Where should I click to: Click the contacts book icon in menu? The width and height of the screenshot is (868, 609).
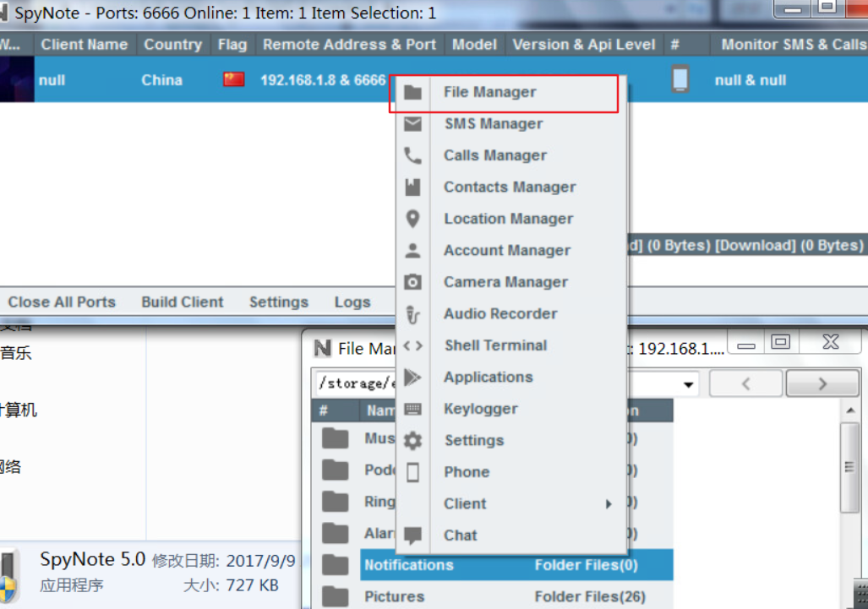point(412,187)
